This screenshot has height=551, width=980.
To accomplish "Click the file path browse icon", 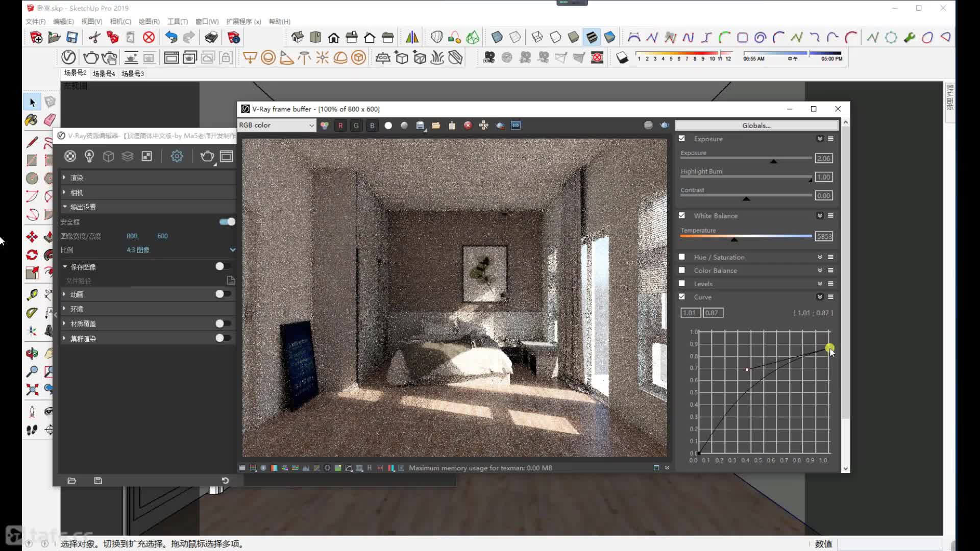I will coord(231,281).
